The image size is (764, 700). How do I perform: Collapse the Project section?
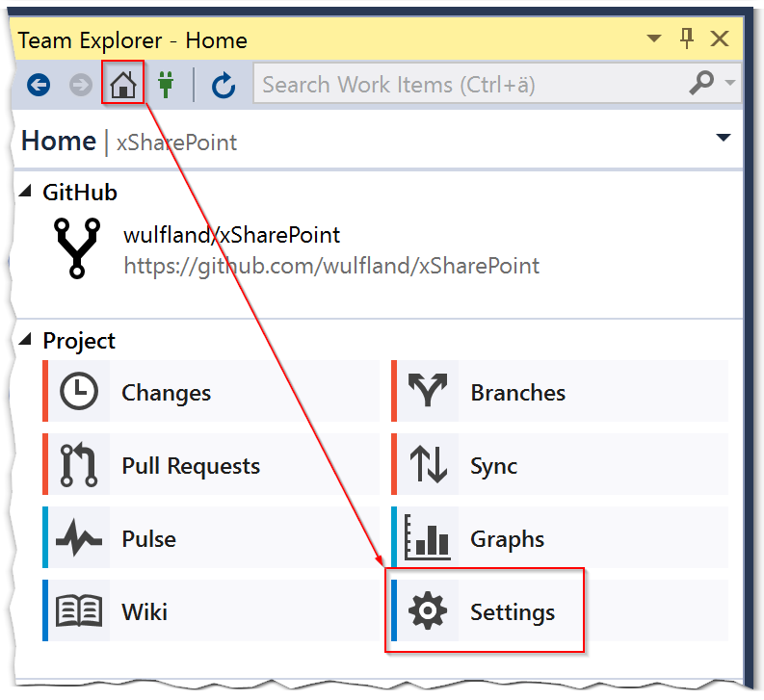27,341
